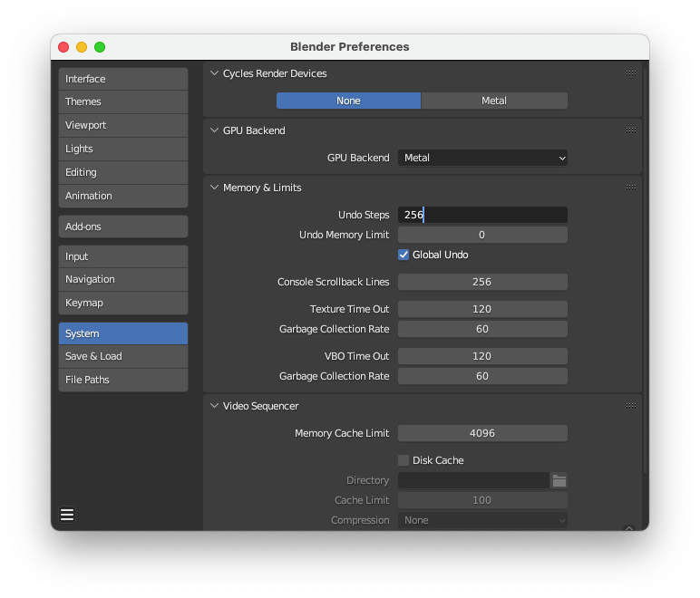Select the System preferences tab

coord(123,333)
